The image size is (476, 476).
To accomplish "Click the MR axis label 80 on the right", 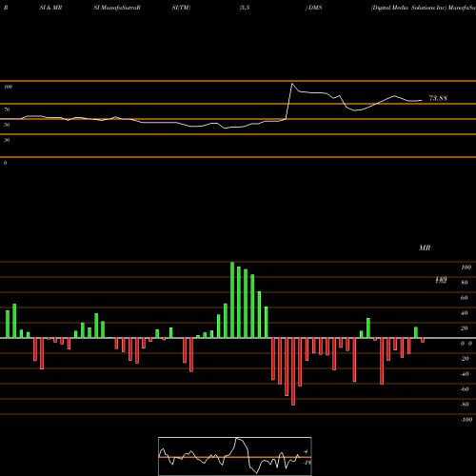I will click(x=465, y=283).
